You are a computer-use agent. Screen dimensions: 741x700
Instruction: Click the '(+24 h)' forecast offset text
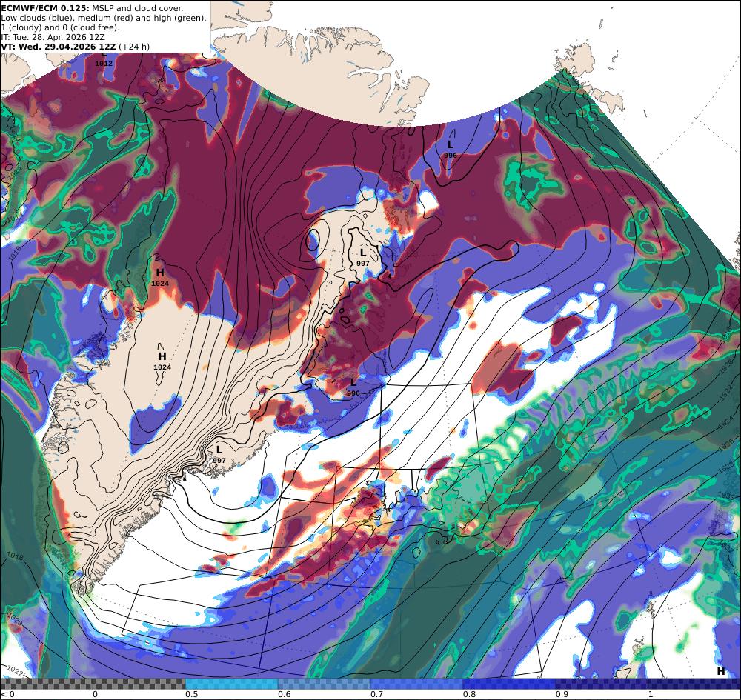[134, 46]
